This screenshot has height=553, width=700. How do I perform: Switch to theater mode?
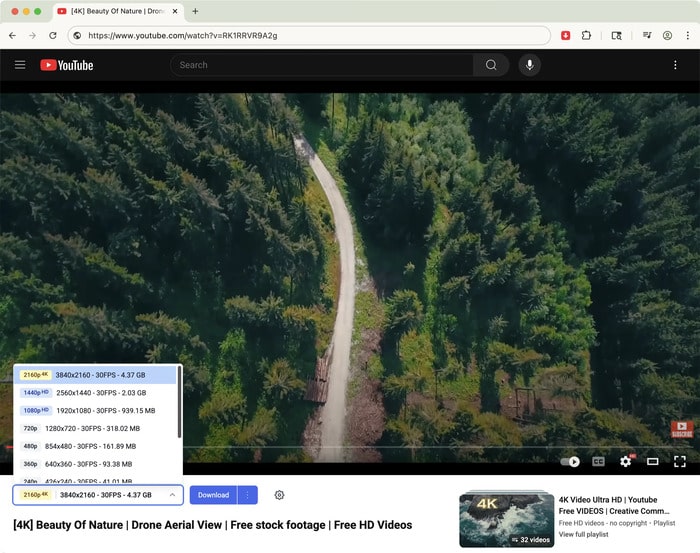pyautogui.click(x=653, y=462)
